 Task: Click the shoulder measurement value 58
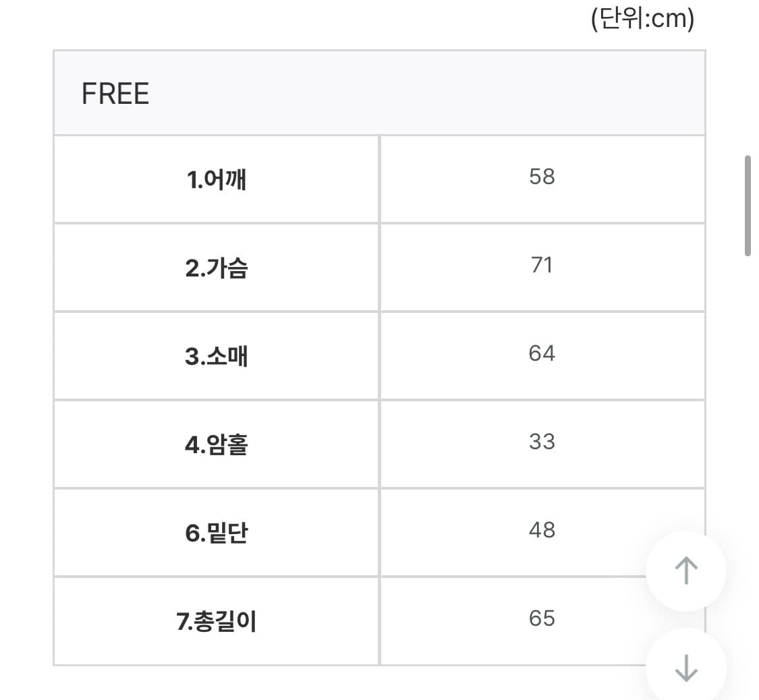pyautogui.click(x=542, y=177)
